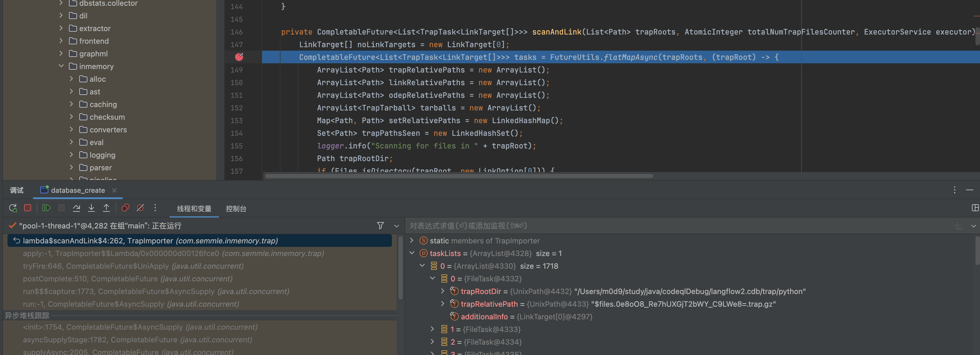The height and width of the screenshot is (355, 980).
Task: Expand the dil folder
Action: 61,15
